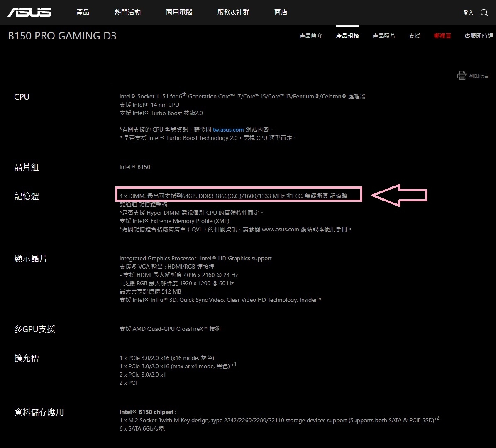The width and height of the screenshot is (496, 448).
Task: Click the M.2 Socket 3 storage line
Action: click(279, 420)
